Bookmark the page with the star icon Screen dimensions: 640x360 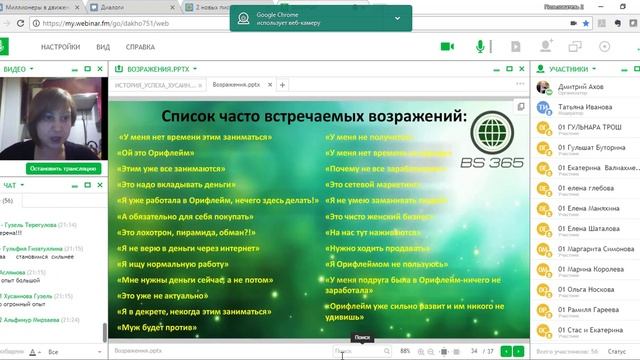[x=586, y=23]
